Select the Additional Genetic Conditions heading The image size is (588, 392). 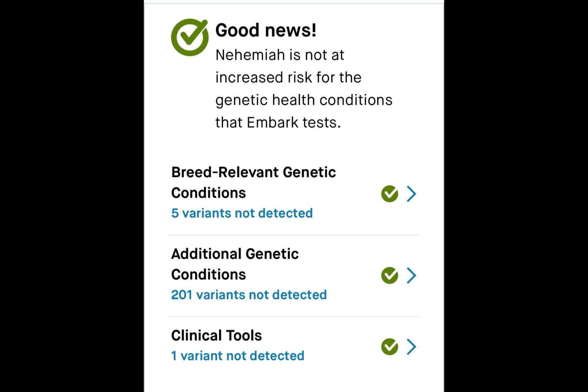pos(235,264)
